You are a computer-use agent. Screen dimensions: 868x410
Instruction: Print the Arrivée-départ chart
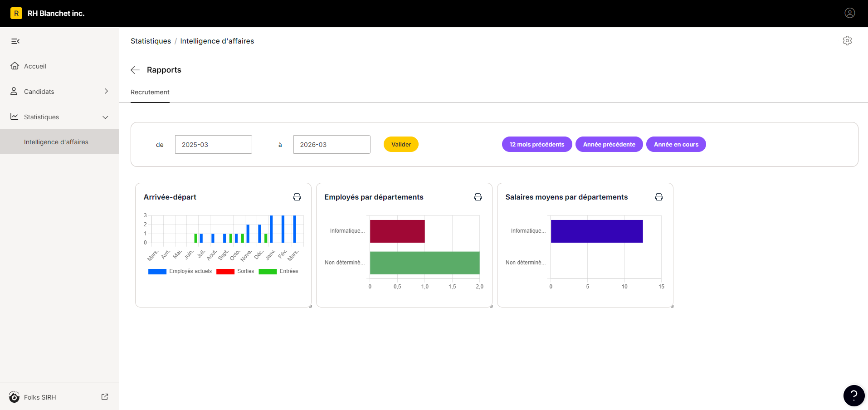click(297, 197)
